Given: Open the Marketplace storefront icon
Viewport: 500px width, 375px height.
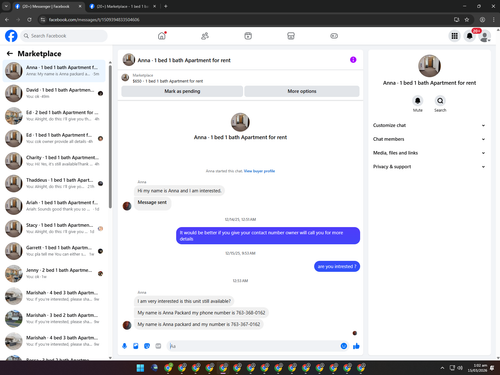Looking at the screenshot, I should click(291, 36).
